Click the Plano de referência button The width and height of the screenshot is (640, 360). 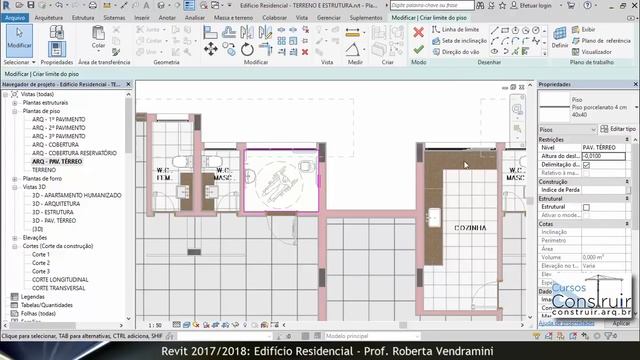[x=601, y=41]
